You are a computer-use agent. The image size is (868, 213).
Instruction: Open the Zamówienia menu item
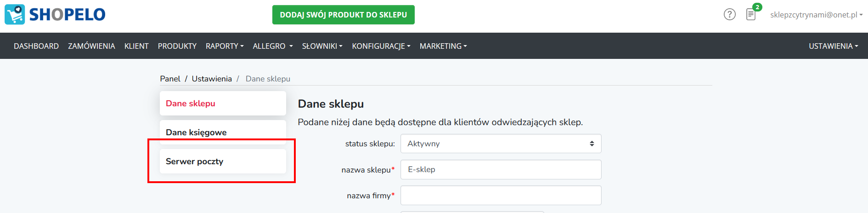[91, 46]
